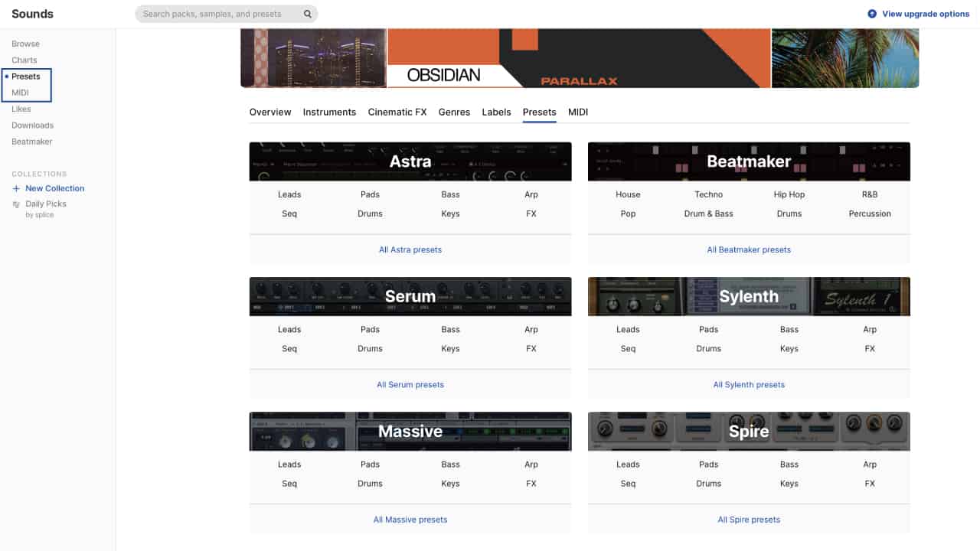
Task: Open Sylenth Leads presets
Action: [628, 329]
